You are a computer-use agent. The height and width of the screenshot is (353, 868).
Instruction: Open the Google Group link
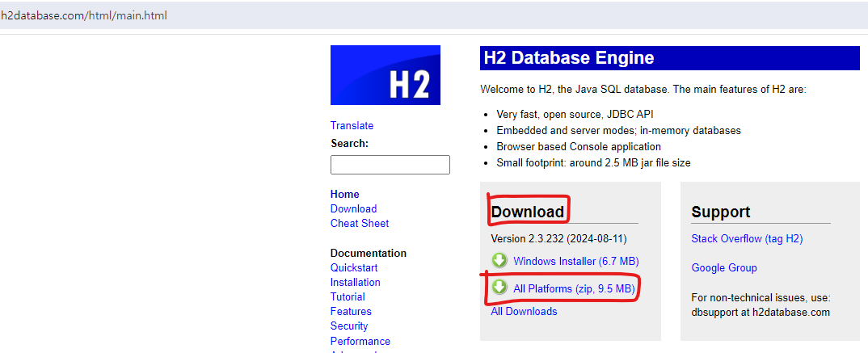pos(724,268)
